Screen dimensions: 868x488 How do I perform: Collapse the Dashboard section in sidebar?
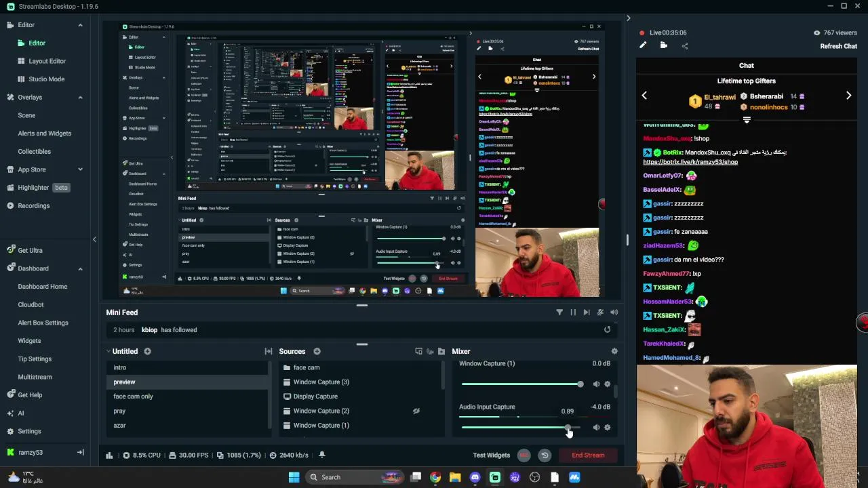coord(80,268)
